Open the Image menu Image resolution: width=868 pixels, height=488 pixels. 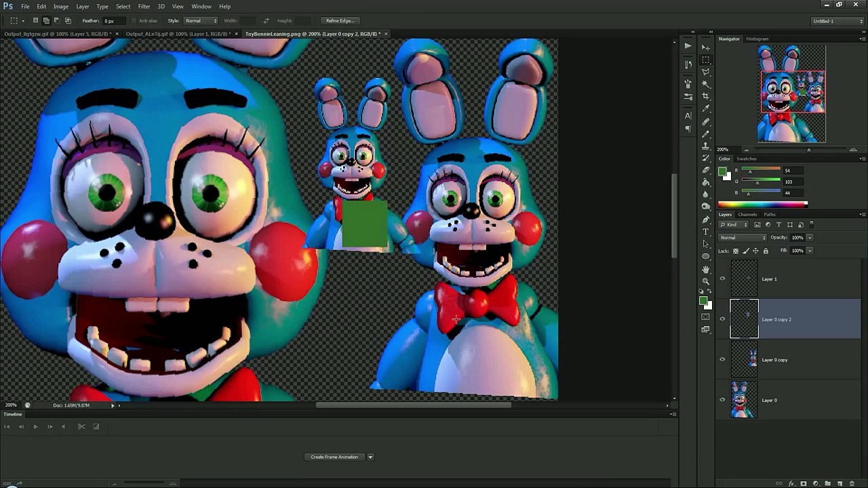[61, 6]
